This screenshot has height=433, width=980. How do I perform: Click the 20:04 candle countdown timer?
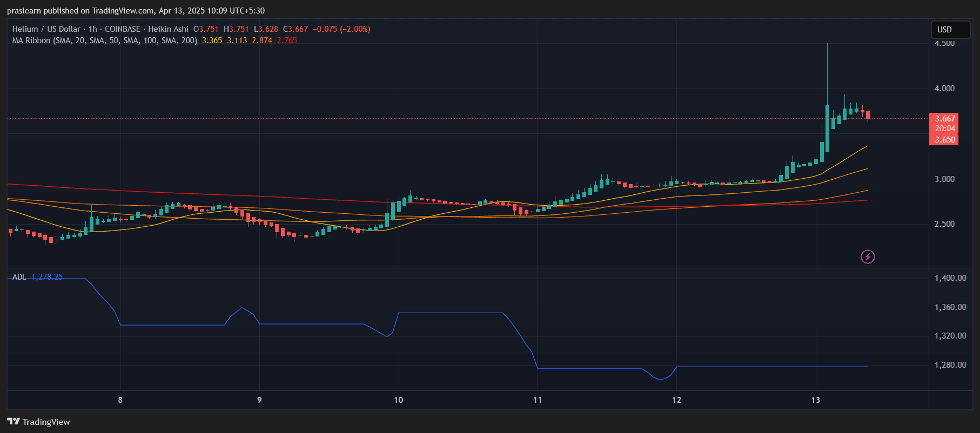pos(944,129)
